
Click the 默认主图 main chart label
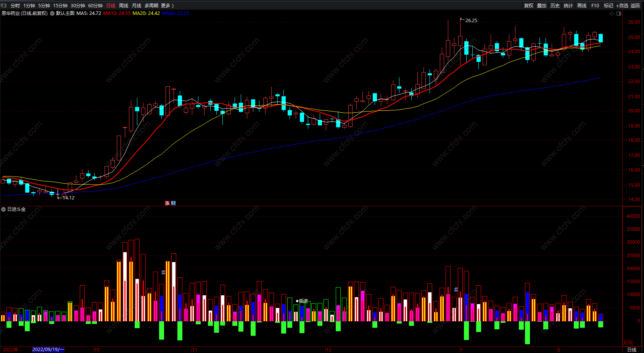[x=65, y=13]
